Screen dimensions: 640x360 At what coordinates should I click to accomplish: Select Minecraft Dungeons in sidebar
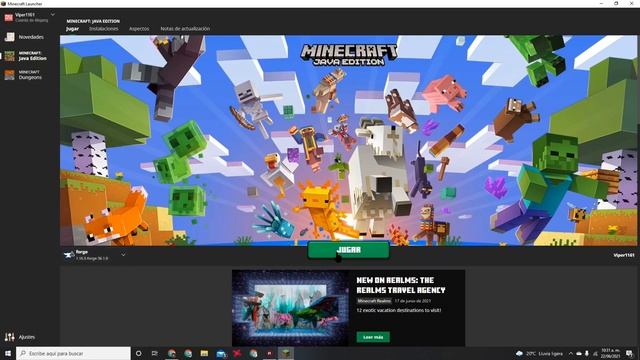pyautogui.click(x=29, y=75)
